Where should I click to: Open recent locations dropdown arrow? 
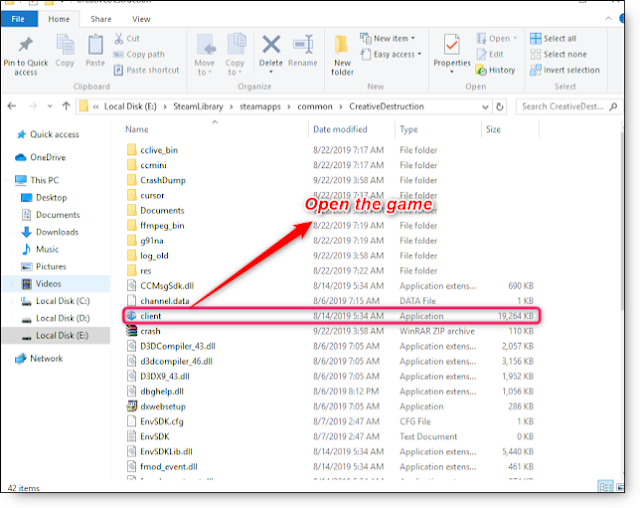(x=50, y=106)
